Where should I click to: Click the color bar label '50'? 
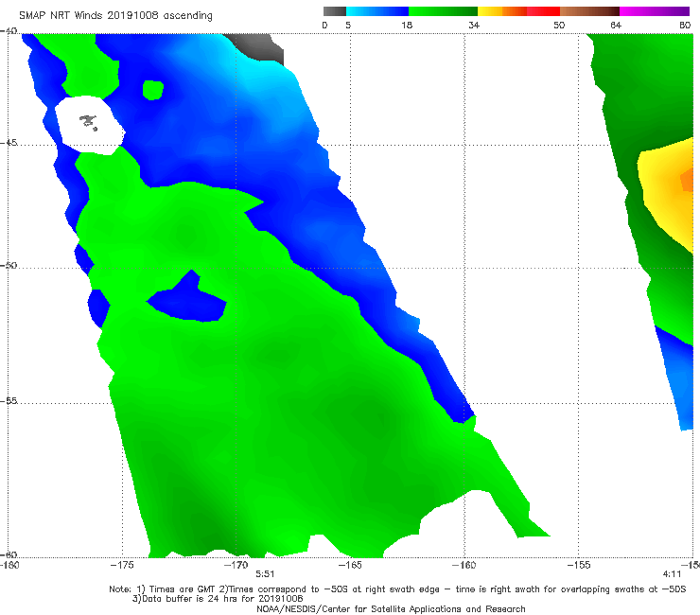tap(559, 25)
